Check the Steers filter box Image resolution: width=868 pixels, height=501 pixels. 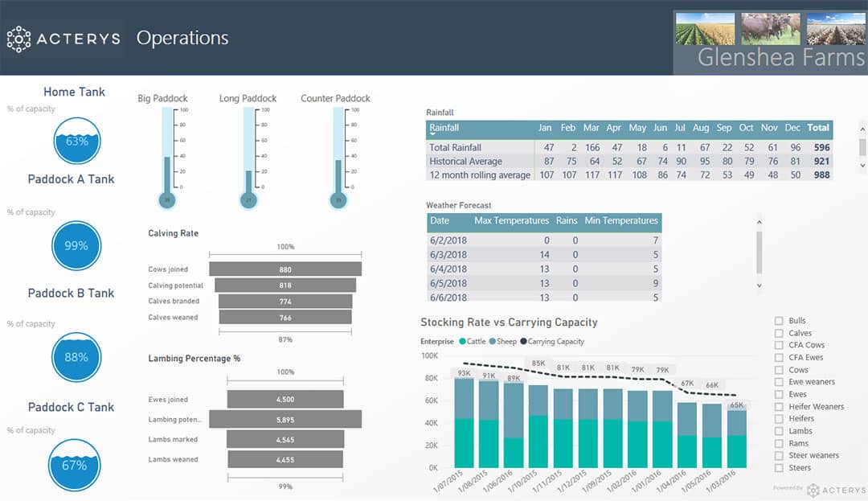779,468
